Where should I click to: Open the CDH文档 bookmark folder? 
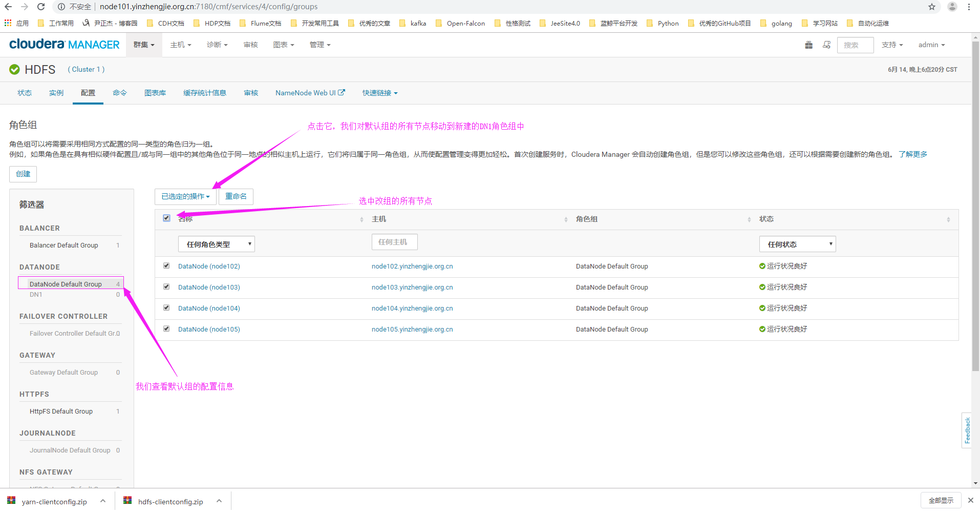coord(165,23)
